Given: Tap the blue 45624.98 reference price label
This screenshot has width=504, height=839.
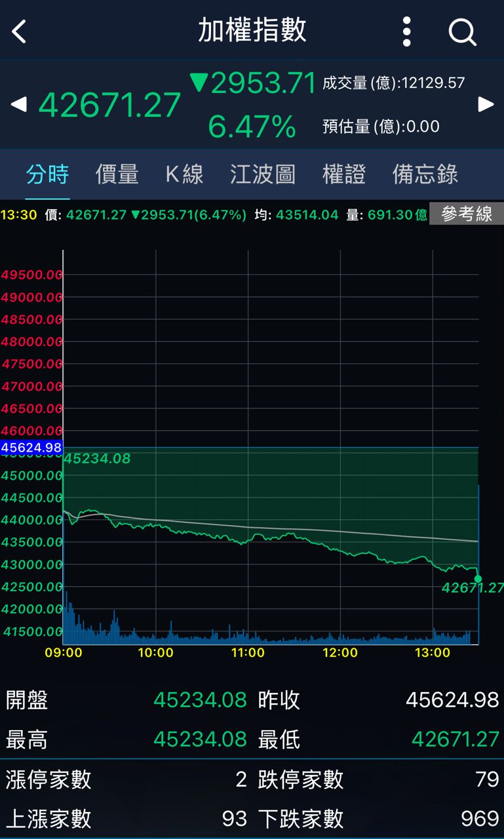Looking at the screenshot, I should point(31,448).
